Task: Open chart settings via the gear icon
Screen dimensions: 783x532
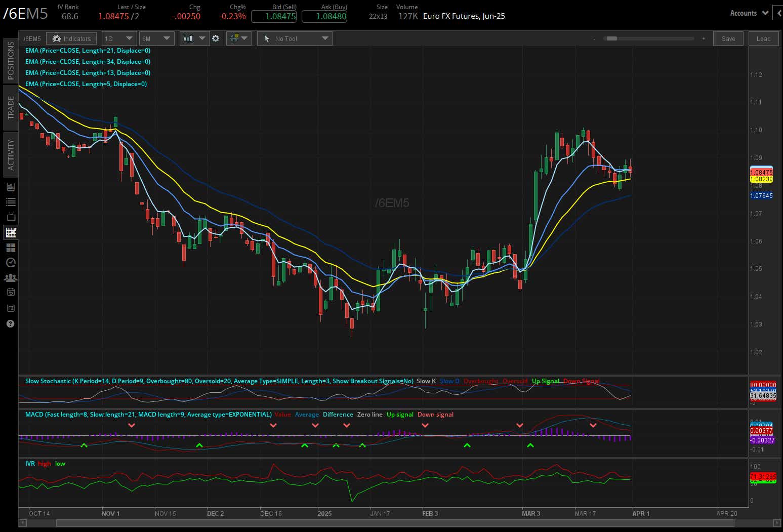Action: click(216, 38)
